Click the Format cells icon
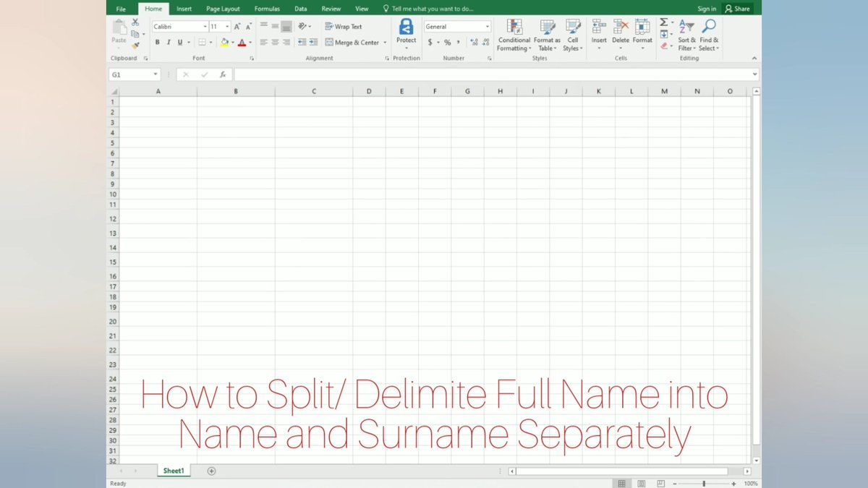Viewport: 868px width, 488px height. pyautogui.click(x=642, y=27)
